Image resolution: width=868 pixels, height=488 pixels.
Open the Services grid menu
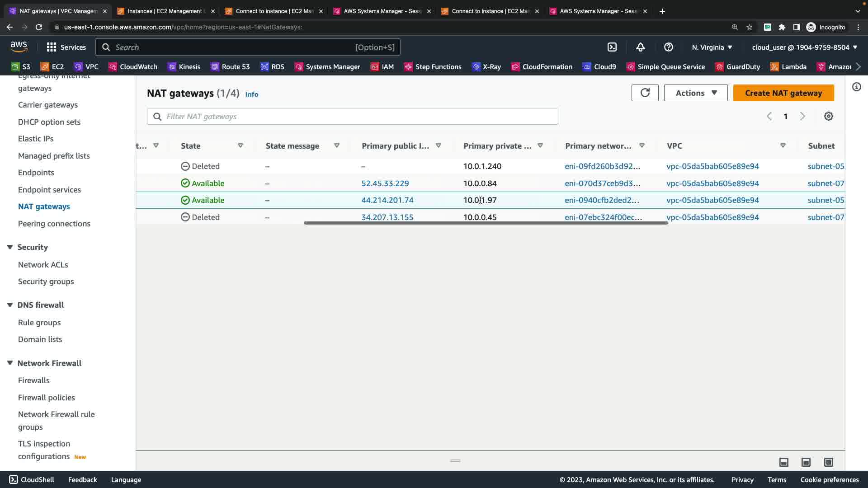[x=66, y=47]
